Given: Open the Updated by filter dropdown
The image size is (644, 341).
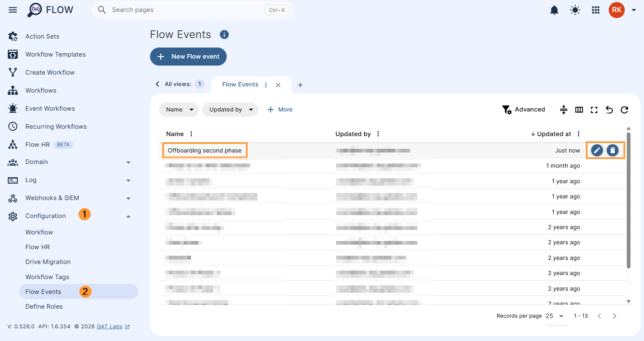Looking at the screenshot, I should (x=230, y=109).
